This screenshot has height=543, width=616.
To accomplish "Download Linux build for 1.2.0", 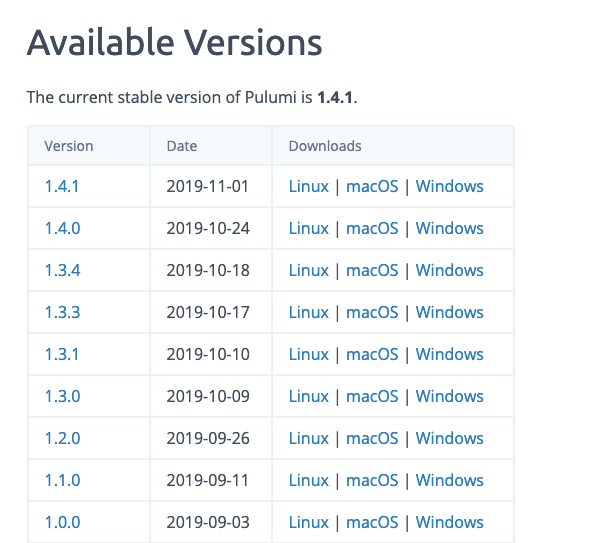I will pos(308,438).
